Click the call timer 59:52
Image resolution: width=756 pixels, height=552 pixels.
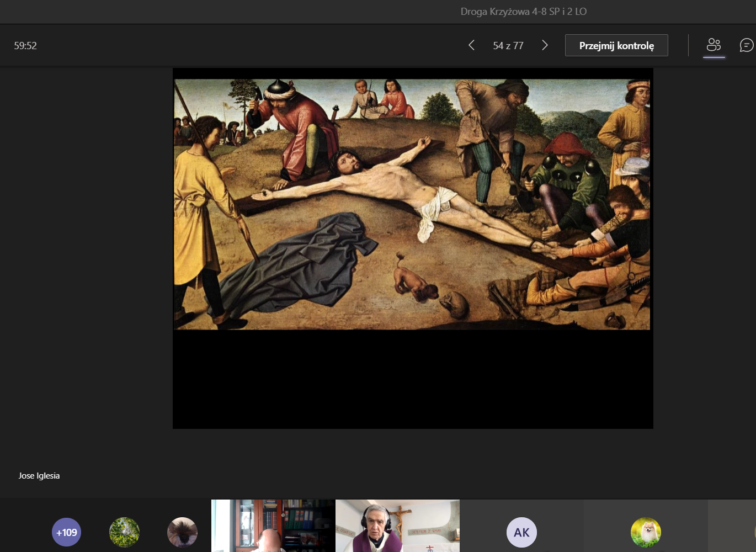[x=25, y=46]
